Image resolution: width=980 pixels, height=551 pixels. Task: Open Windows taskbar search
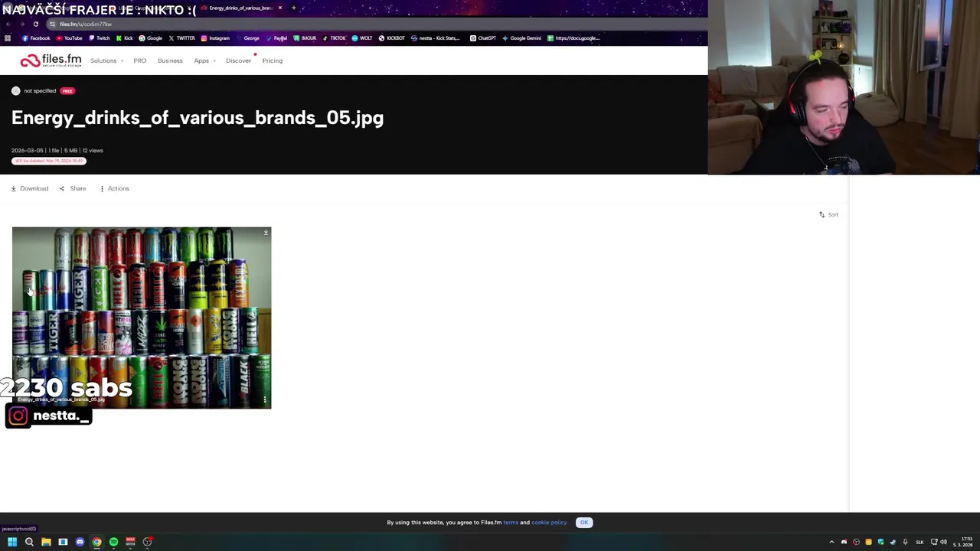29,542
